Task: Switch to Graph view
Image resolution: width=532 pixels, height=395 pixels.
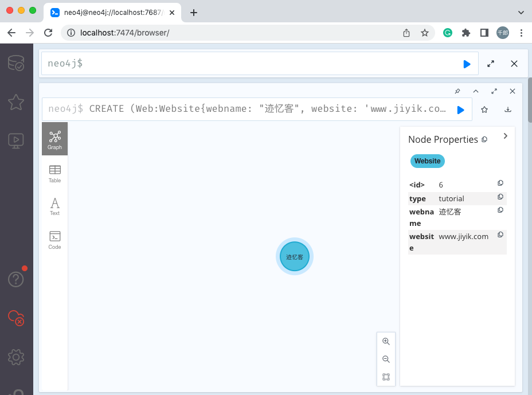Action: pyautogui.click(x=54, y=139)
